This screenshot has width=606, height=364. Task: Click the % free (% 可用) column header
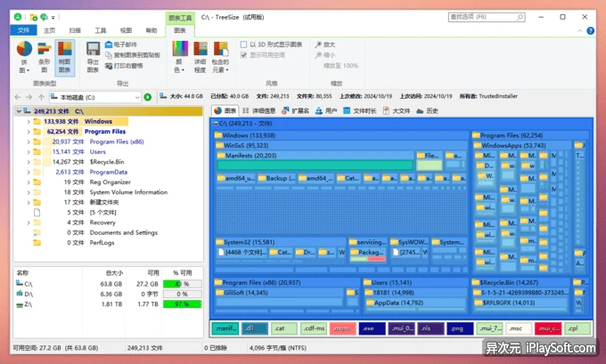click(x=182, y=273)
